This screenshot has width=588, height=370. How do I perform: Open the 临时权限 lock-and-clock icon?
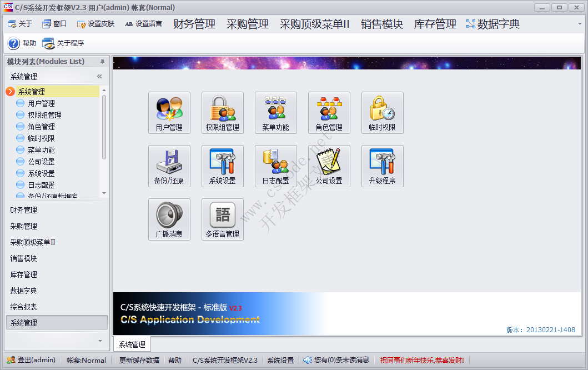[x=382, y=113]
